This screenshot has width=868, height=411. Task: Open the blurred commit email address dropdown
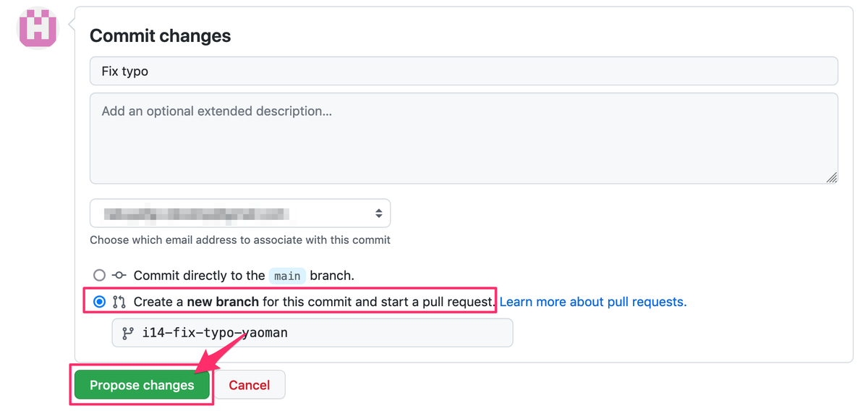pos(239,213)
